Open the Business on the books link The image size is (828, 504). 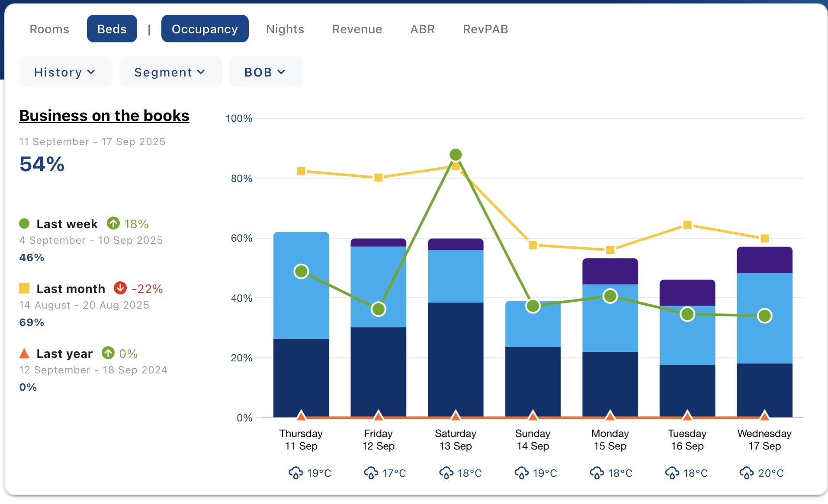point(104,116)
